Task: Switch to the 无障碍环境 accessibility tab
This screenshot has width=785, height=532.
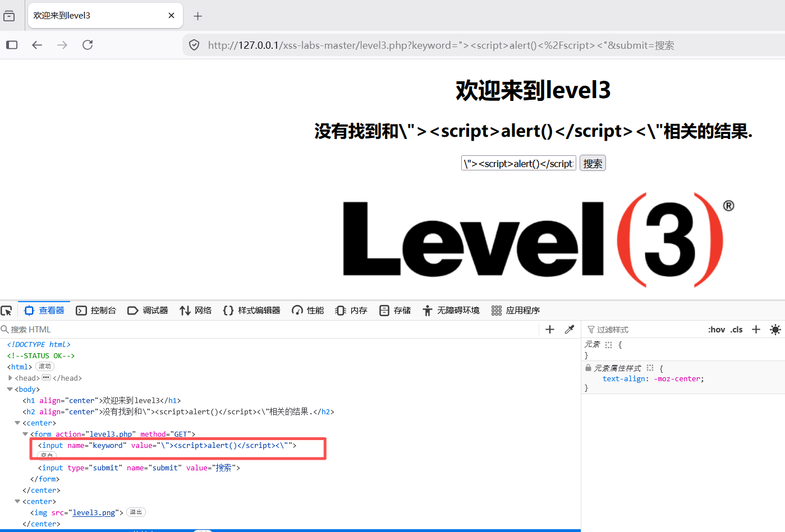Action: coord(451,311)
